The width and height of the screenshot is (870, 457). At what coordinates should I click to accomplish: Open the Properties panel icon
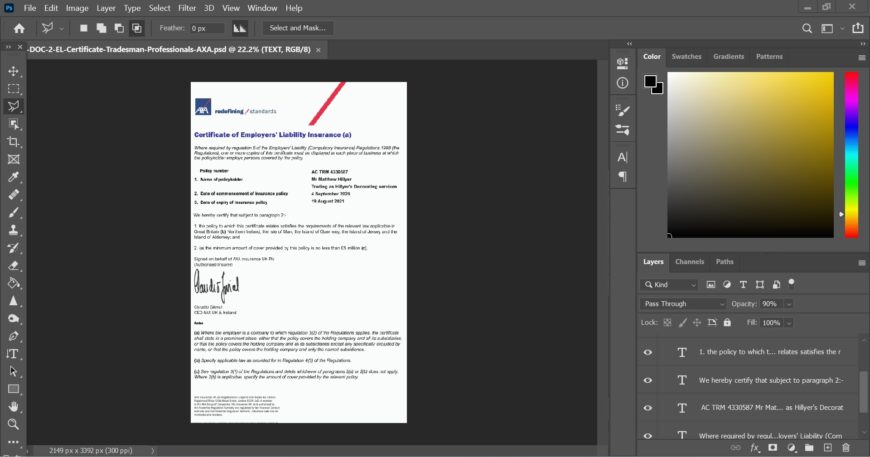623,62
